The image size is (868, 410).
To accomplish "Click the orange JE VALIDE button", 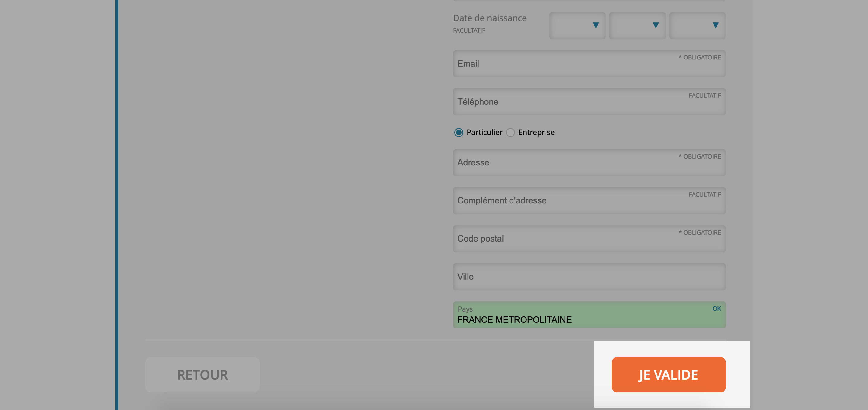I will (x=669, y=375).
